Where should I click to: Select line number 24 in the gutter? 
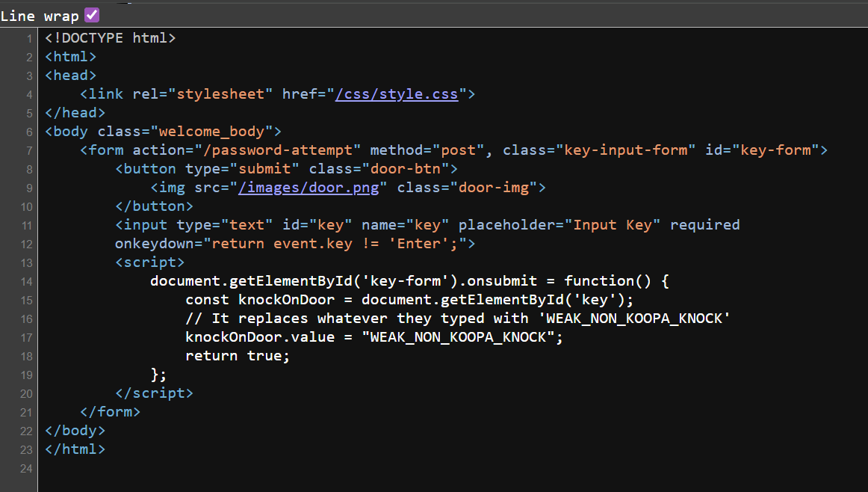(x=26, y=468)
